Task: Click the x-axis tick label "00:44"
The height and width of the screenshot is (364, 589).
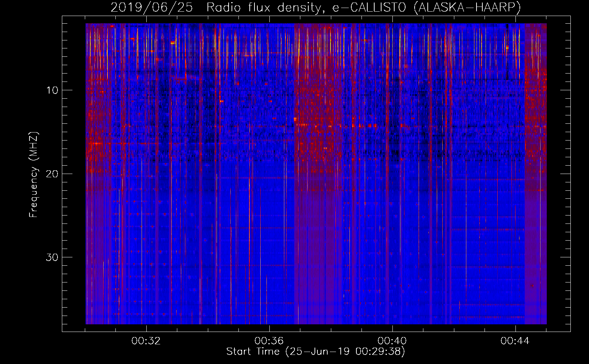Action: click(515, 341)
